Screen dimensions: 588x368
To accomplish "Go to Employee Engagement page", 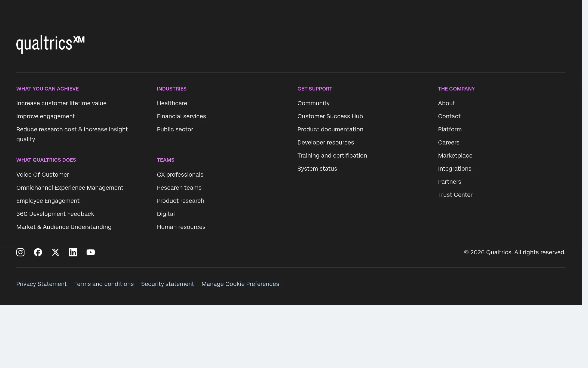I will tap(48, 201).
